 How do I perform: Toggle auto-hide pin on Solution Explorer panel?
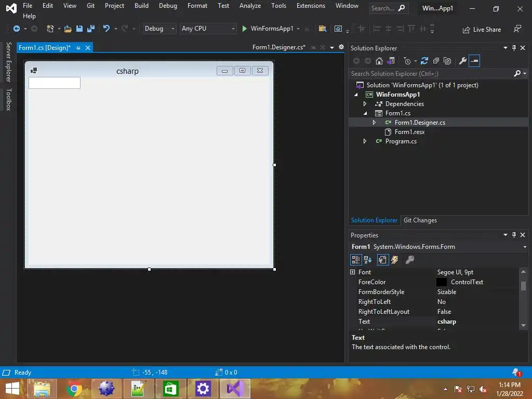pyautogui.click(x=514, y=48)
